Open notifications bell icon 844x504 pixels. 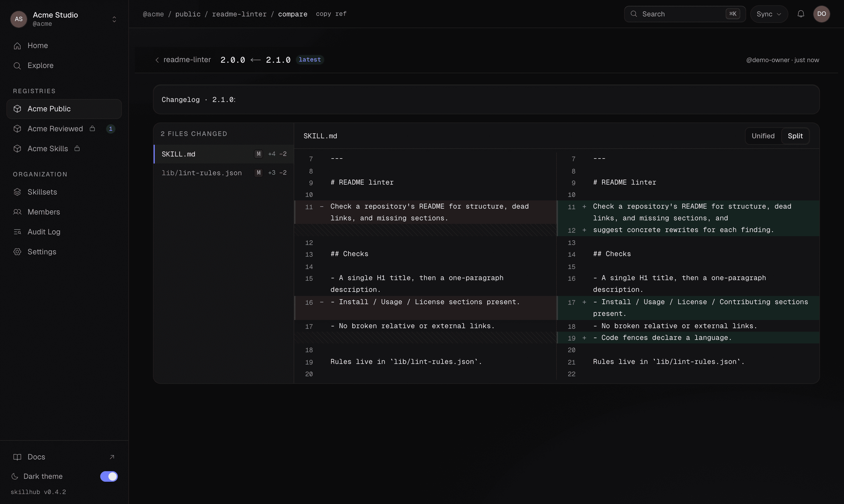click(x=801, y=14)
